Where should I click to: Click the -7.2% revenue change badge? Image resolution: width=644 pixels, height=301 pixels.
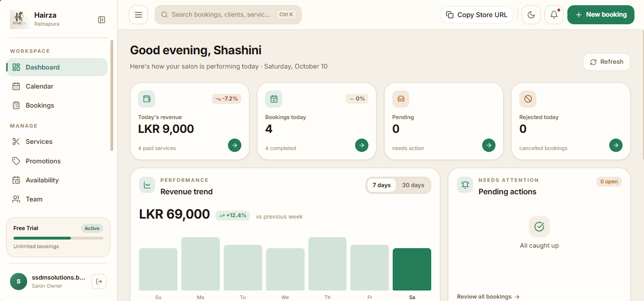pyautogui.click(x=227, y=99)
